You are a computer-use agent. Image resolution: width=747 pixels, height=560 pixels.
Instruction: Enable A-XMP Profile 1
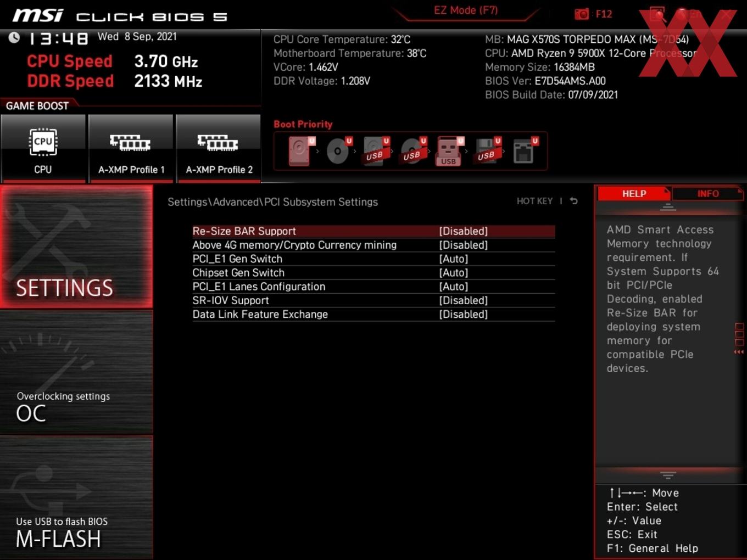point(131,148)
